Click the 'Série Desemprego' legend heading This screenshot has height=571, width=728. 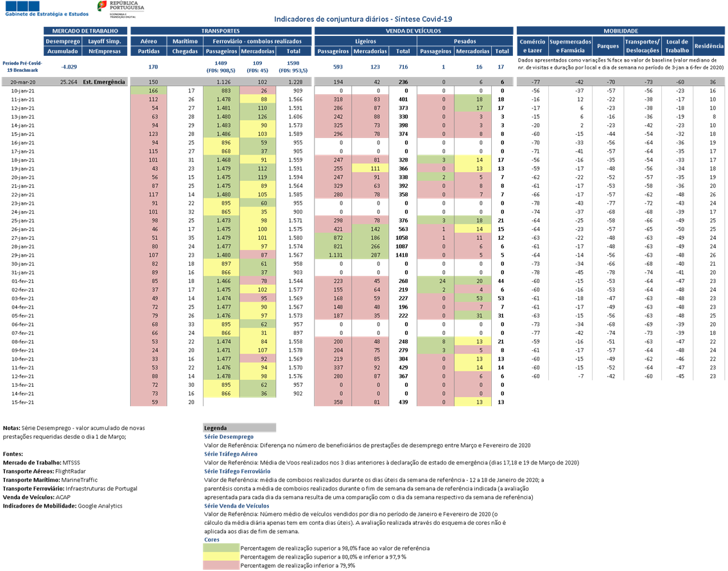click(229, 436)
